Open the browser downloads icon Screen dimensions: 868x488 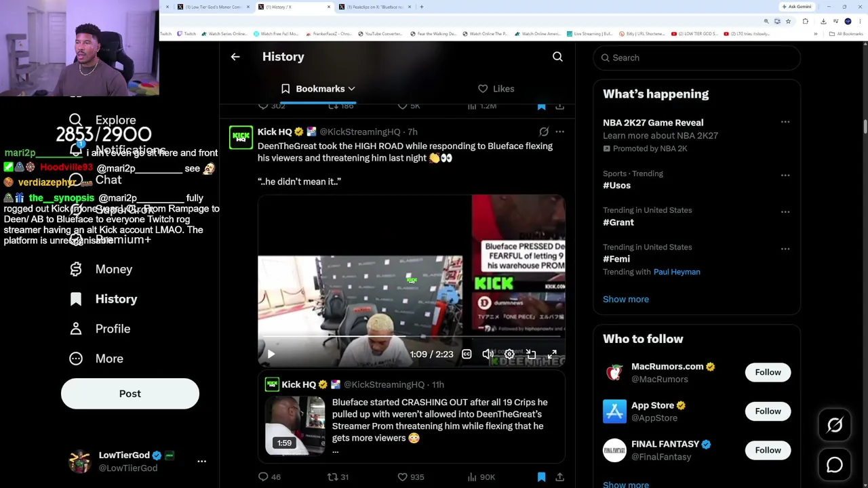click(823, 22)
